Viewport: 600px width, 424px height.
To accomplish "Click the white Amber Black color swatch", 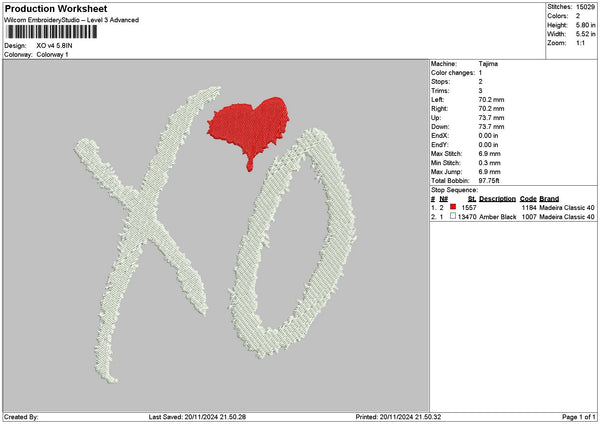I will click(453, 216).
